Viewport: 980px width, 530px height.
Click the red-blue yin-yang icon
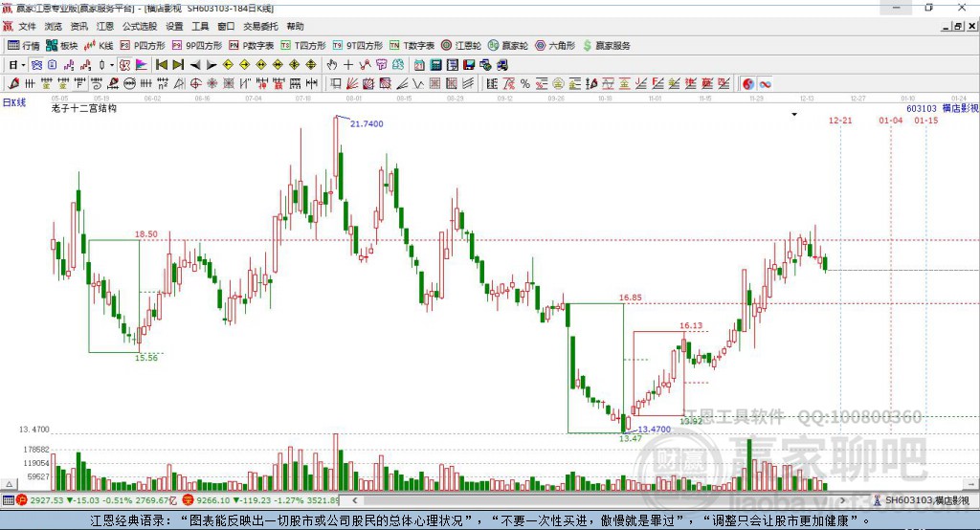[x=748, y=84]
